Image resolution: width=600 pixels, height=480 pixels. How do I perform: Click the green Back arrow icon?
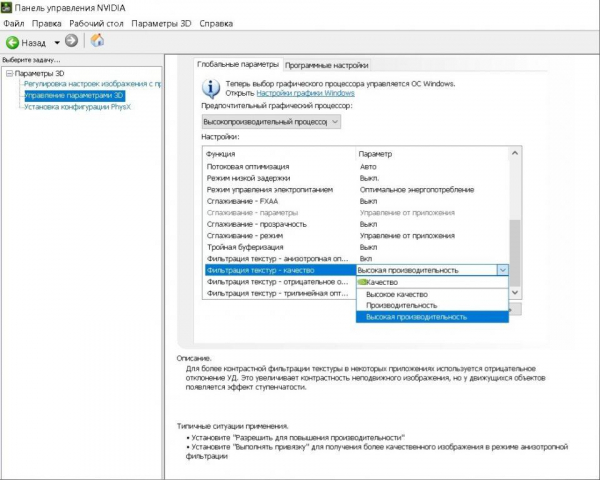click(12, 42)
